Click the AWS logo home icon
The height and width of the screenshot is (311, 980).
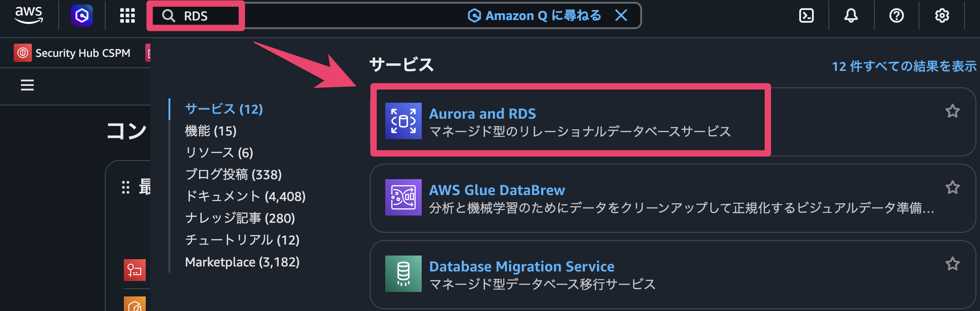tap(29, 15)
